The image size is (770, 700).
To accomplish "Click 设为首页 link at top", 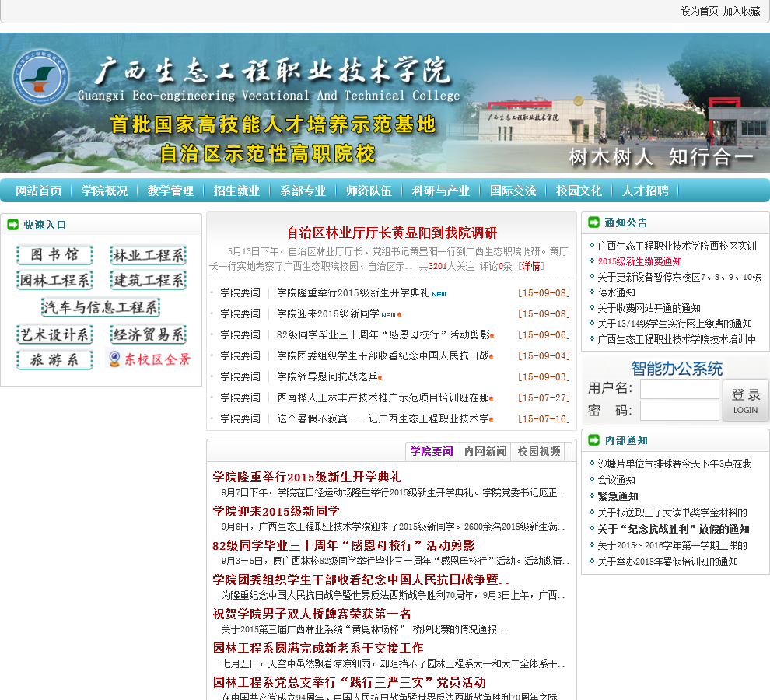I will [699, 11].
